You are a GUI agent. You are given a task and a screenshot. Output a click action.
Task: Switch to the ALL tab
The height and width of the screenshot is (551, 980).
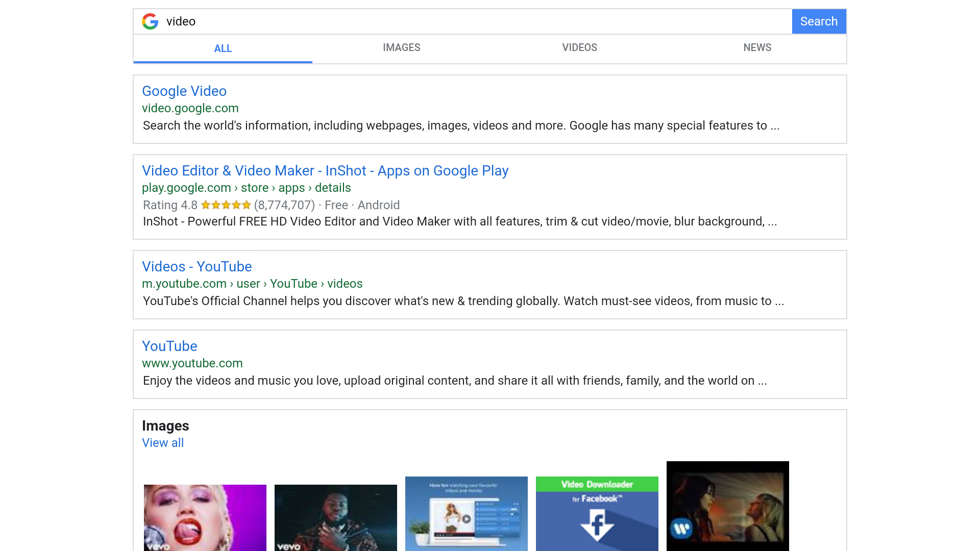(x=223, y=48)
